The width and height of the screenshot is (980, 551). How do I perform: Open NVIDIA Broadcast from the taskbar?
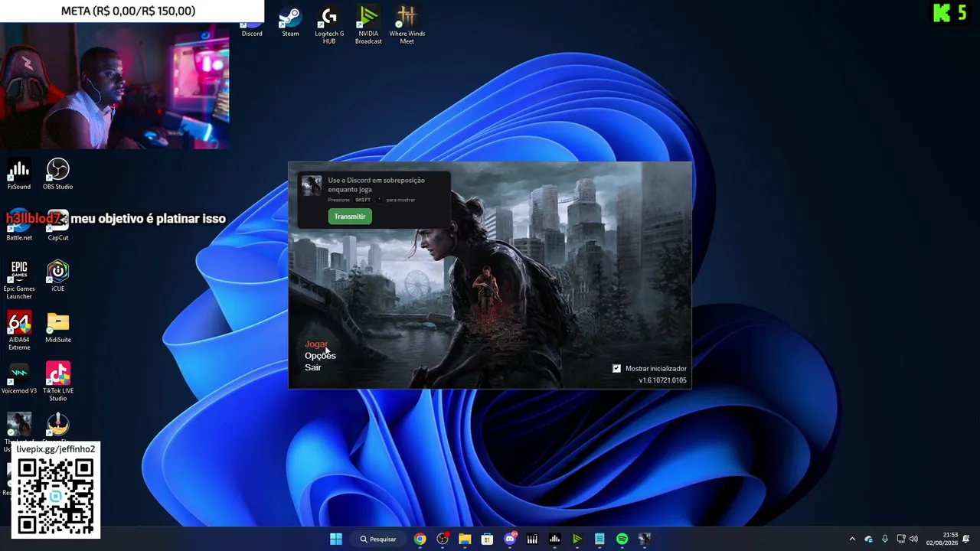click(x=577, y=539)
